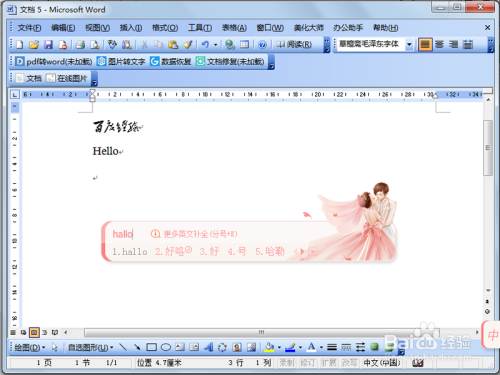
Task: Select the Oval shape tool
Action: tap(166, 347)
